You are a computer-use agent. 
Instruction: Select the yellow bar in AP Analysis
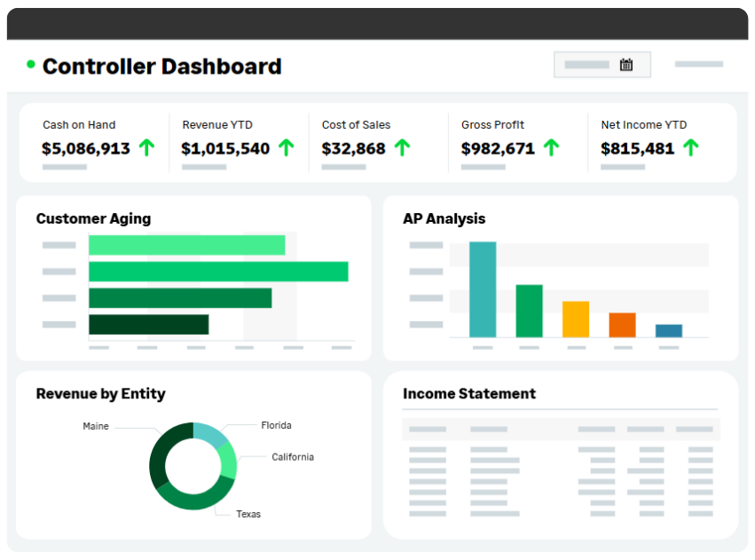coord(576,319)
